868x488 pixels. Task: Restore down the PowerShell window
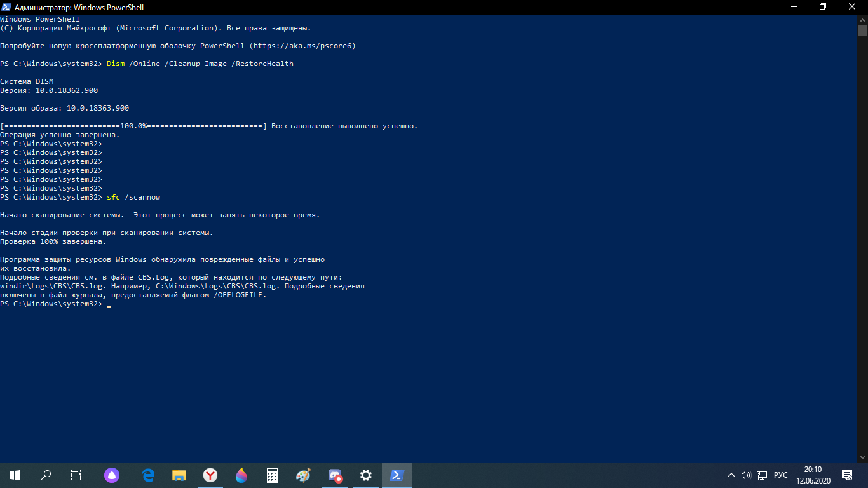[823, 7]
